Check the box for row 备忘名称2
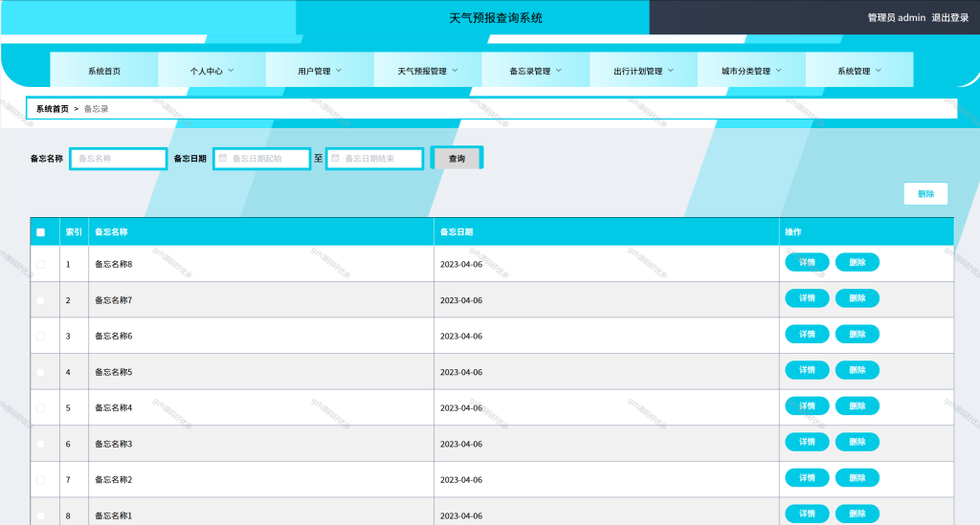The height and width of the screenshot is (525, 980). click(40, 480)
